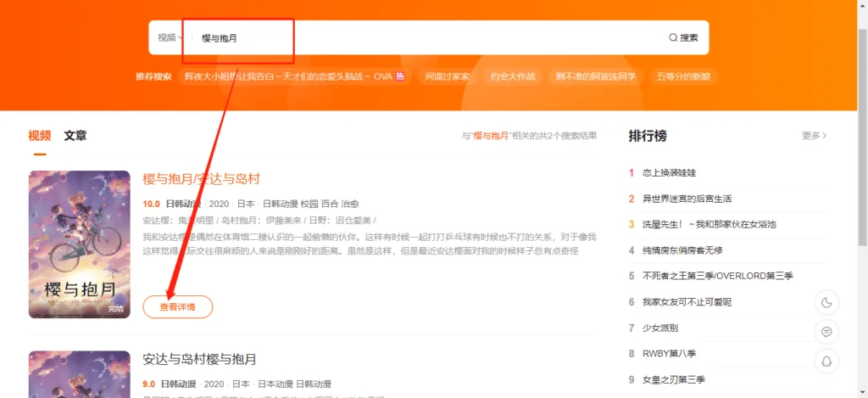Open ranking item 不死者之王第三季/OVERLORD第三季

point(717,276)
